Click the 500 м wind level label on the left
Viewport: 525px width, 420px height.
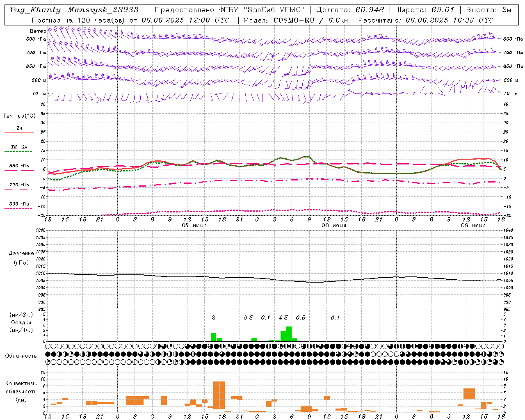pos(39,80)
